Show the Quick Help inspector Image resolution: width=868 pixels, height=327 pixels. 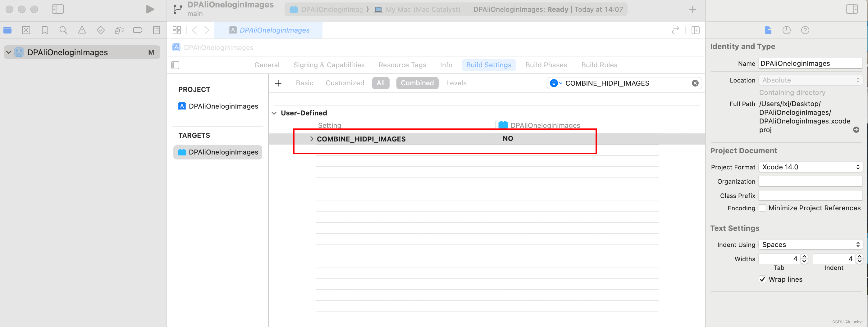point(805,30)
